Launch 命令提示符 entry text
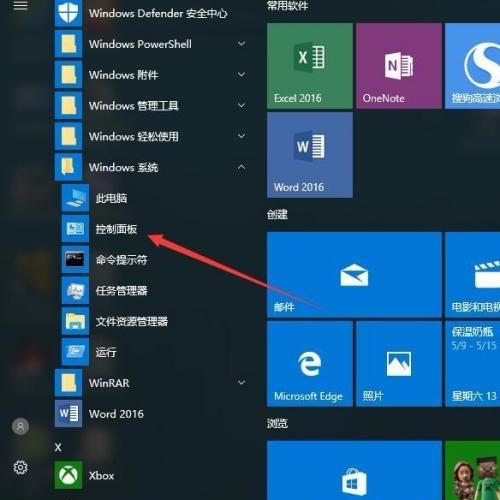Viewport: 500px width, 500px height. [122, 260]
